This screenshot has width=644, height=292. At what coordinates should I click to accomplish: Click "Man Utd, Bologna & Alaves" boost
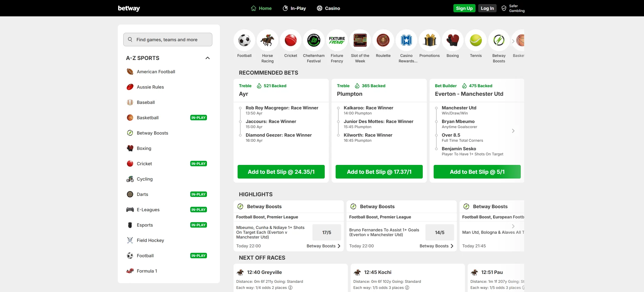[493, 232]
